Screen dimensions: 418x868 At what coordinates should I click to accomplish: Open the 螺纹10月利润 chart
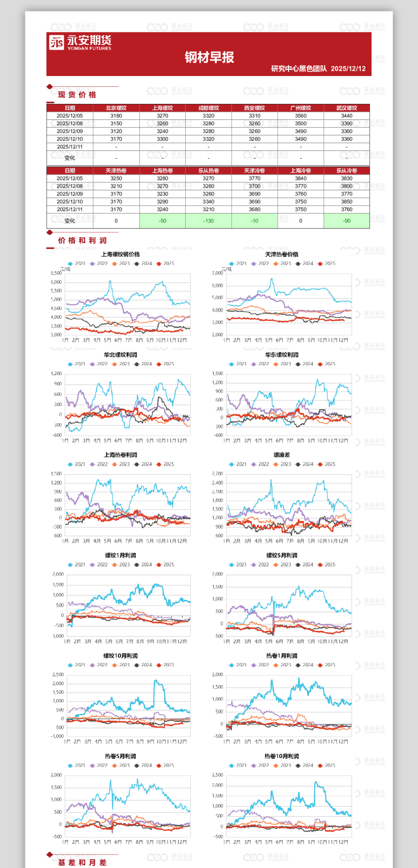(x=121, y=699)
